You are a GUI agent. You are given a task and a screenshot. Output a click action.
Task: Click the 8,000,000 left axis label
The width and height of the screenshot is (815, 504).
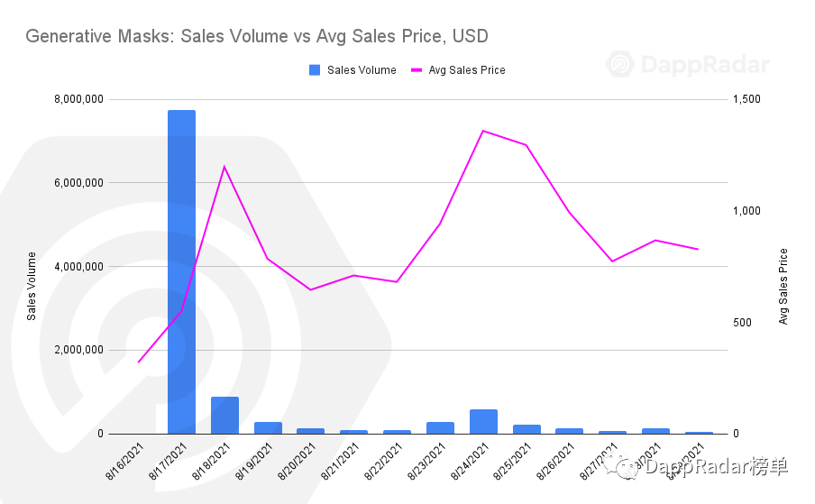(x=79, y=98)
